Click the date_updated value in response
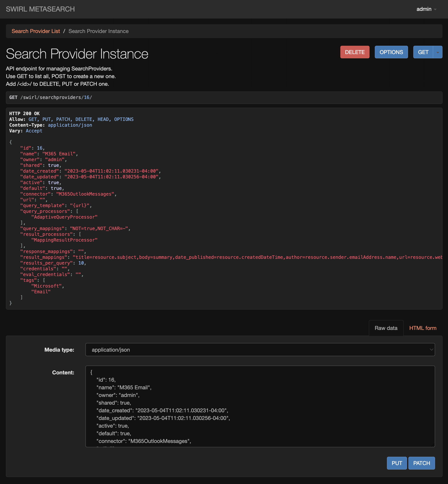The image size is (448, 484). [x=111, y=177]
